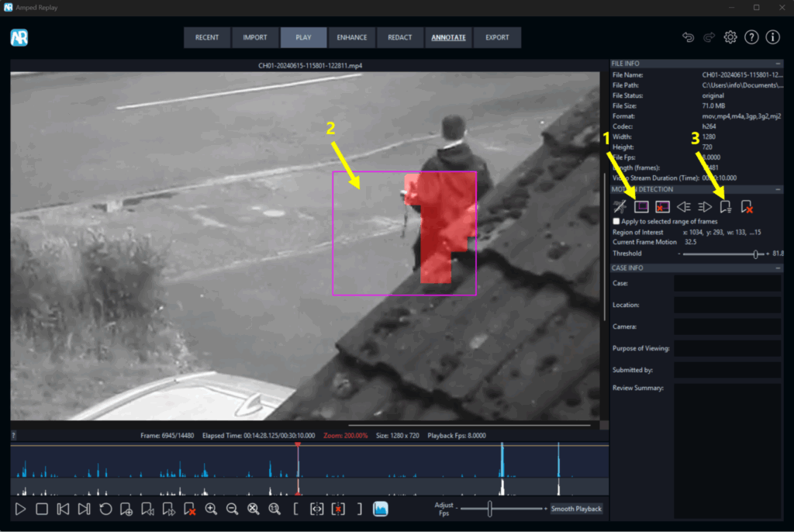Collapse the Motion Detection panel
This screenshot has height=532, width=794.
(x=777, y=189)
